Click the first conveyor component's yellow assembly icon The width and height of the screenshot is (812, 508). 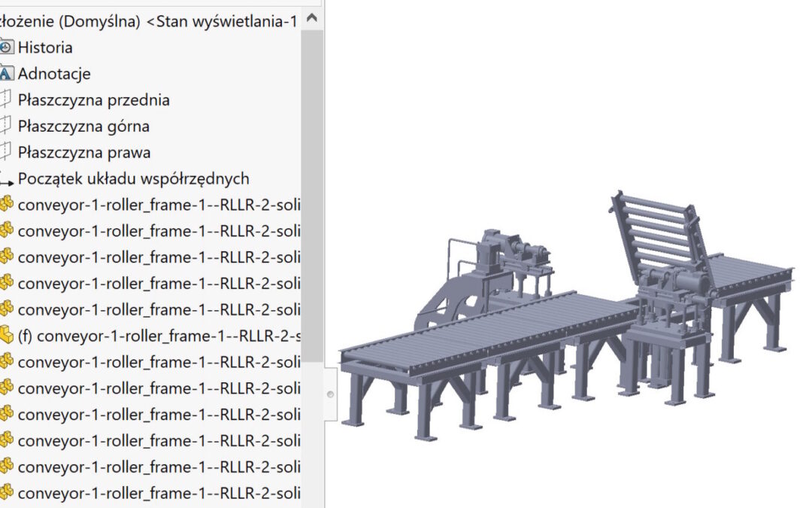click(x=7, y=204)
